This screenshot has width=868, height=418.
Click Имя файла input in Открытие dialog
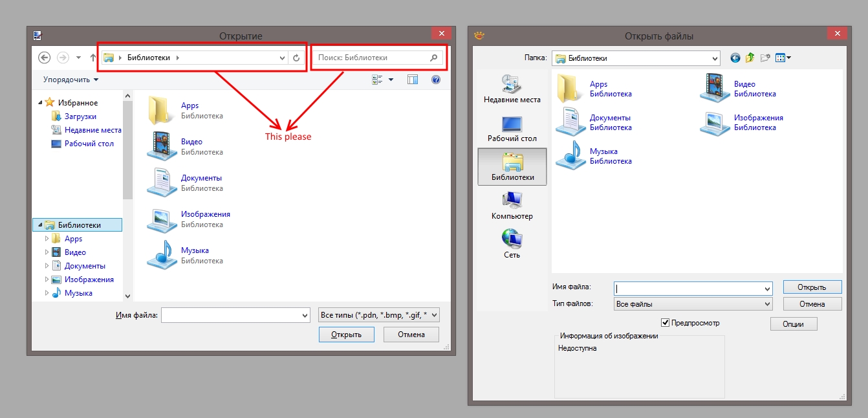[235, 316]
